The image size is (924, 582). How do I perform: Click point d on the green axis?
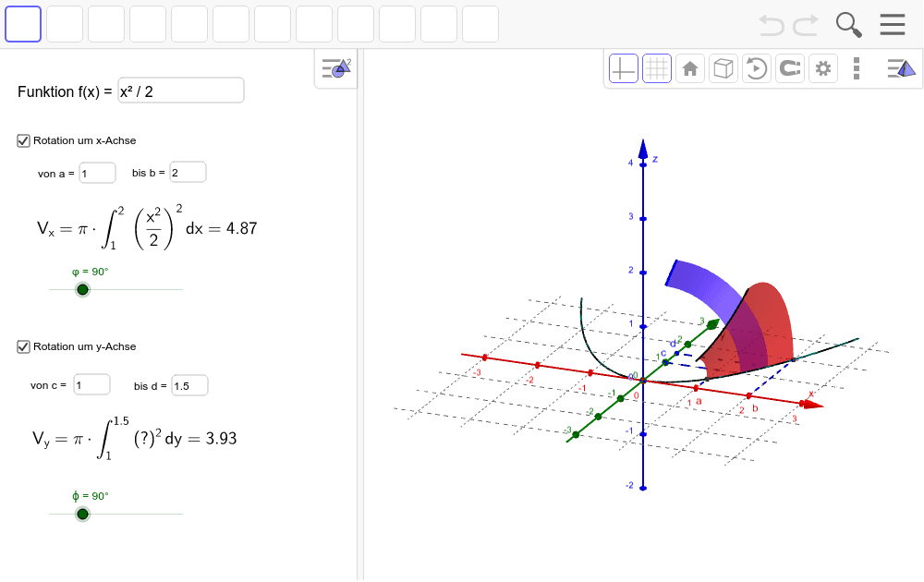click(x=676, y=354)
